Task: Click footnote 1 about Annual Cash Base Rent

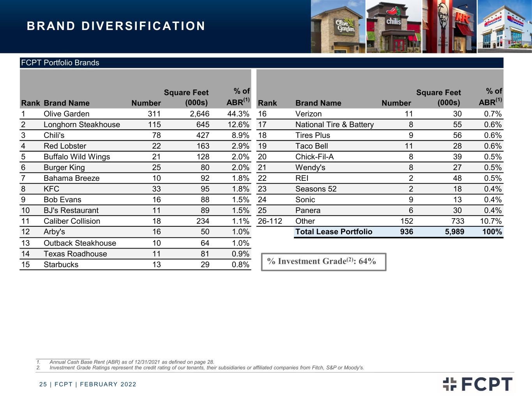Action: tap(125, 362)
